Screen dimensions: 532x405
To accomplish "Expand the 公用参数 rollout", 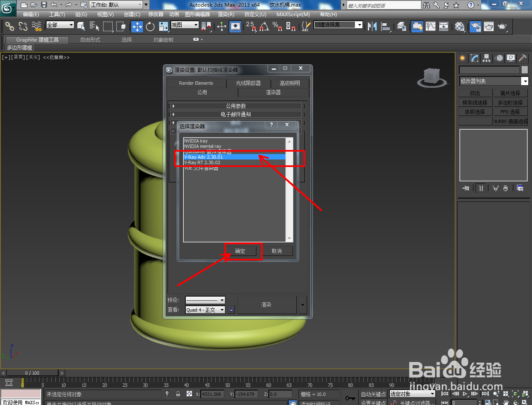I will [x=236, y=106].
